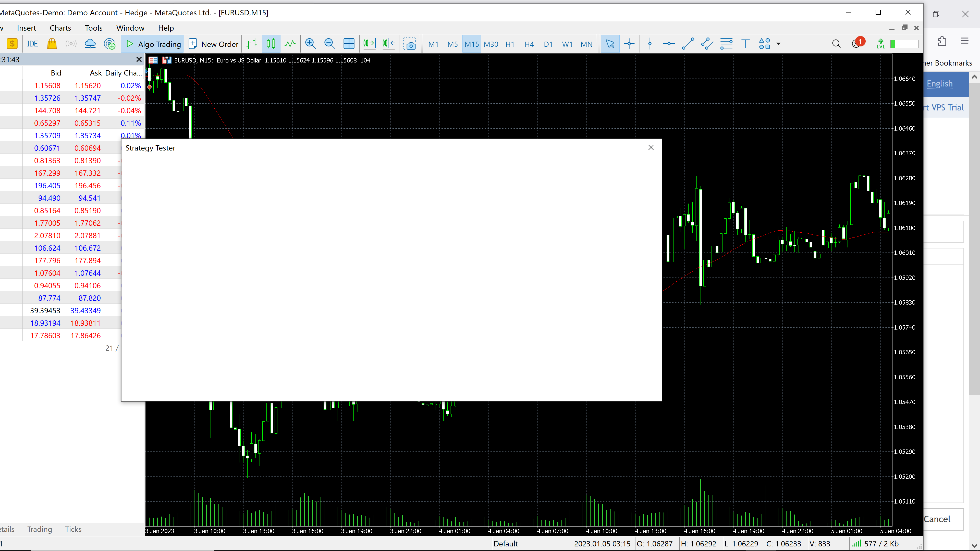Click the search magnifier icon
980x551 pixels.
tap(836, 44)
